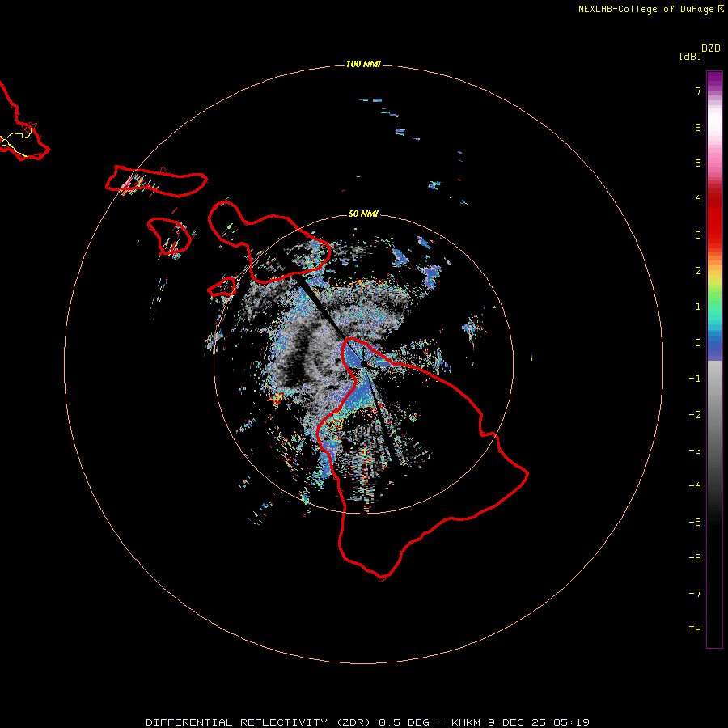Click the 50 NMI range ring label
Image resolution: width=728 pixels, height=728 pixels.
tap(363, 214)
